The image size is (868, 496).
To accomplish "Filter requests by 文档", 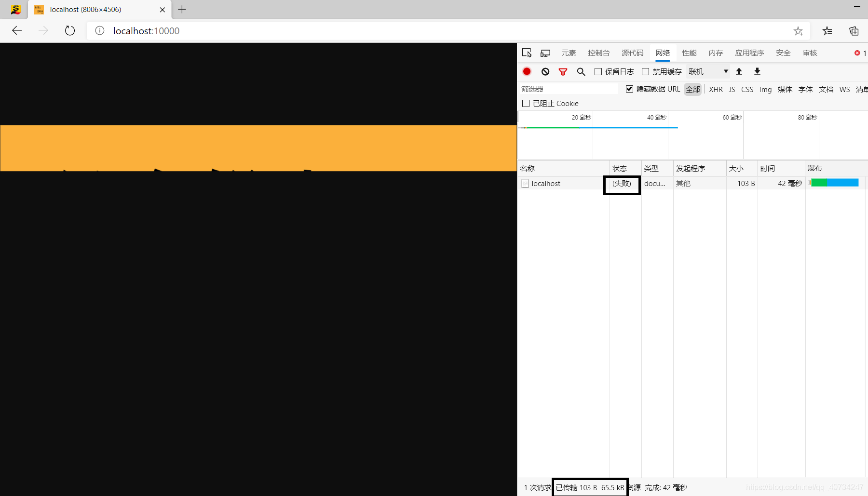I will 826,89.
